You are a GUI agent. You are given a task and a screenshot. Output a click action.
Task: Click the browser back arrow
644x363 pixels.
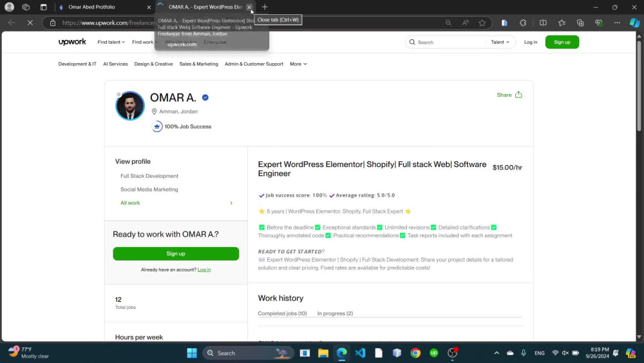[x=12, y=23]
